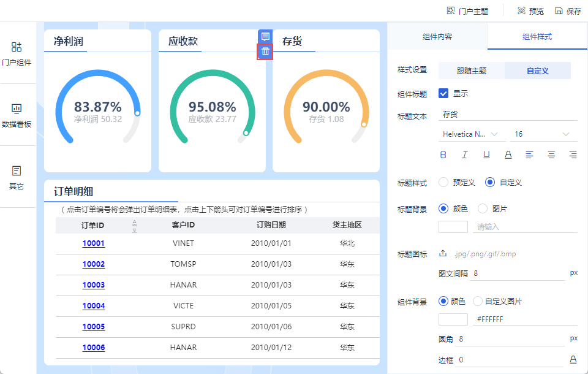Click the sort arrows on 订单ID column
588x374 pixels.
pyautogui.click(x=135, y=226)
